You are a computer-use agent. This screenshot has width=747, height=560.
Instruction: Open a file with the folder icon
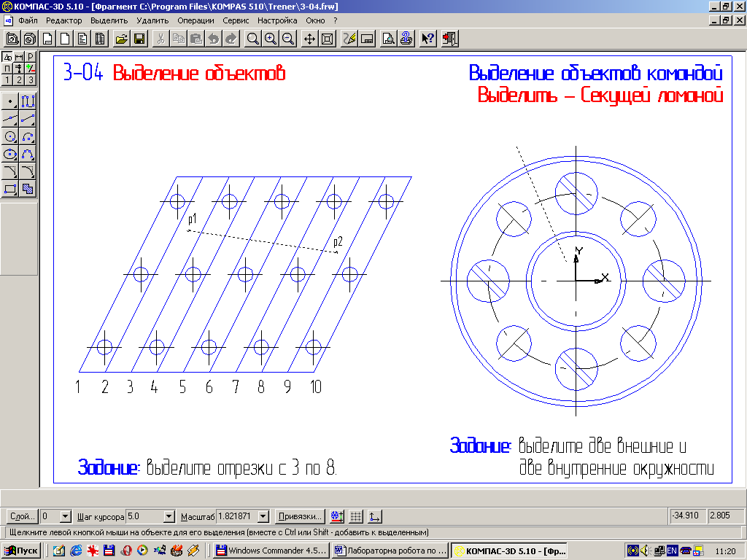point(122,39)
